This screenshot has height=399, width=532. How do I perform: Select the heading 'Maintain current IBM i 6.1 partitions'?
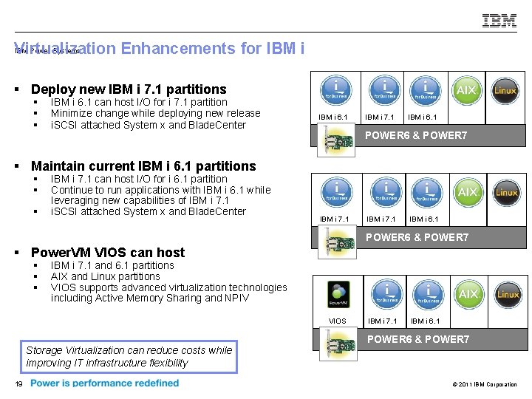pyautogui.click(x=143, y=166)
